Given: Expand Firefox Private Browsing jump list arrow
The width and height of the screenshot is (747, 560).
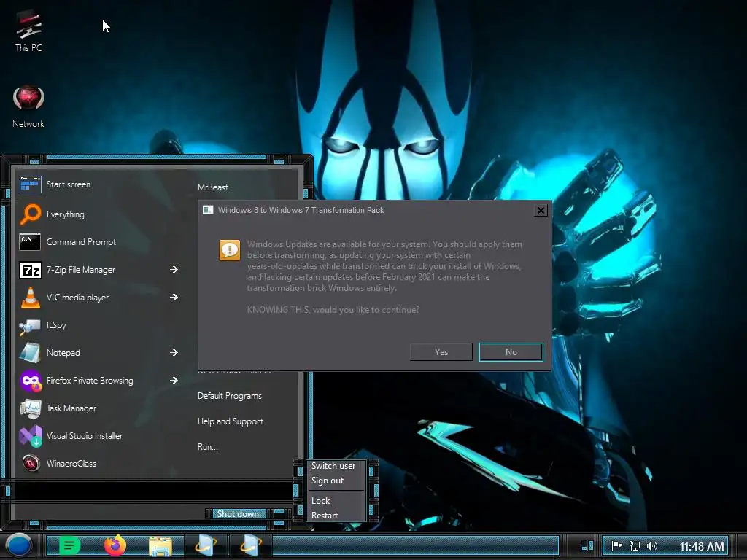Looking at the screenshot, I should [174, 380].
